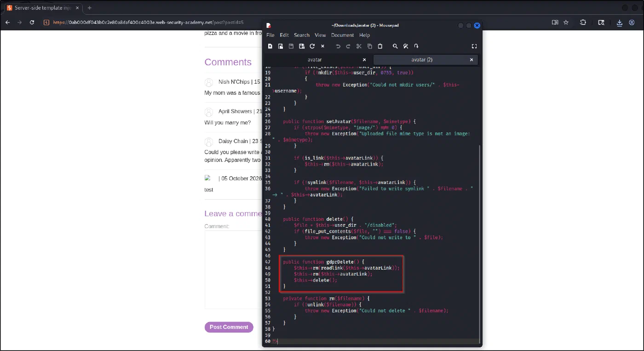Open the browser extensions icon
644x351 pixels.
(583, 22)
